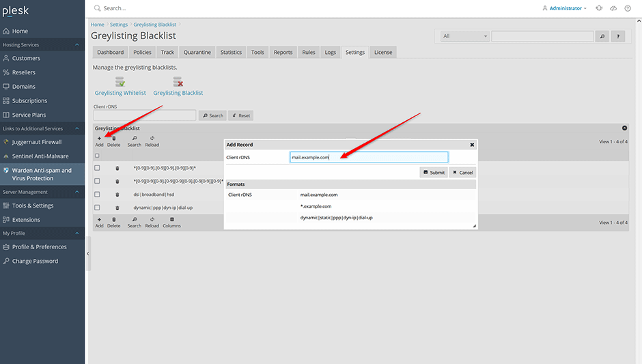
Task: Submit the Add Record dialog
Action: click(x=434, y=172)
